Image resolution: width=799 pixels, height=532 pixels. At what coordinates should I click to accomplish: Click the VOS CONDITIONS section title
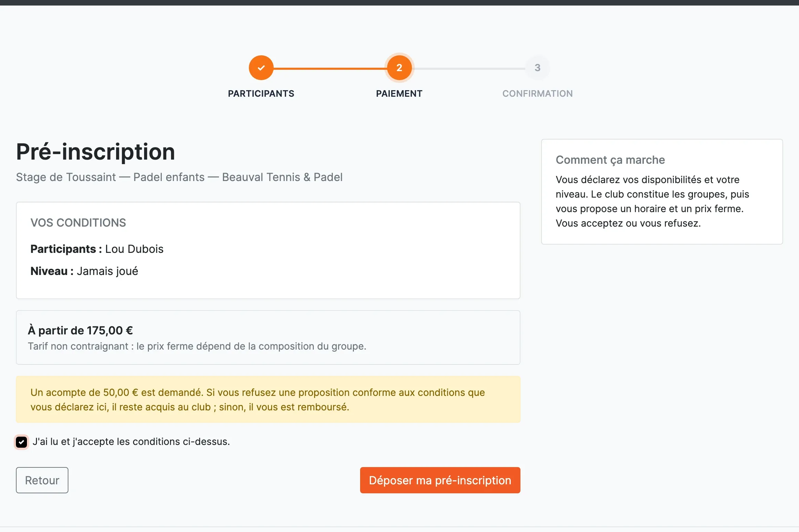pyautogui.click(x=78, y=223)
